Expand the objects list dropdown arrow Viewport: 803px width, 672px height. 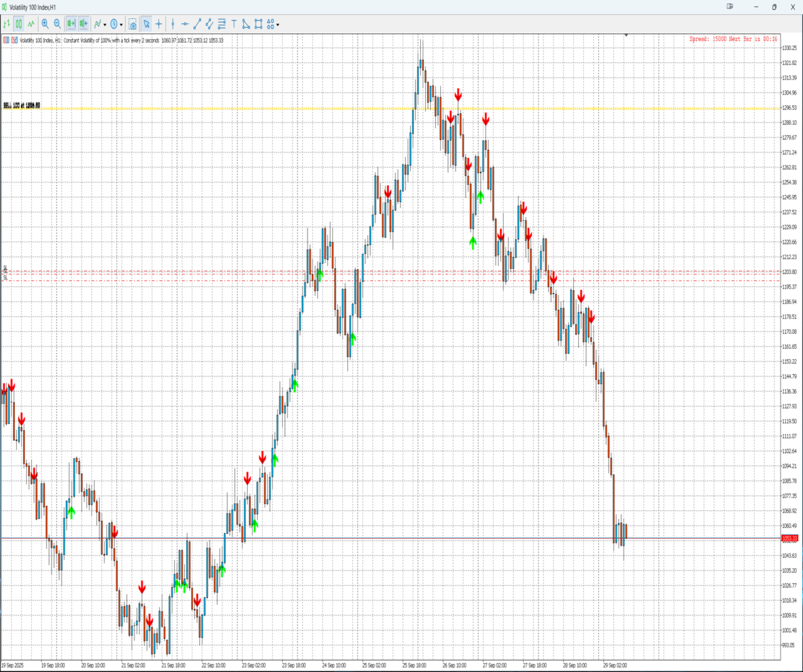[x=278, y=25]
